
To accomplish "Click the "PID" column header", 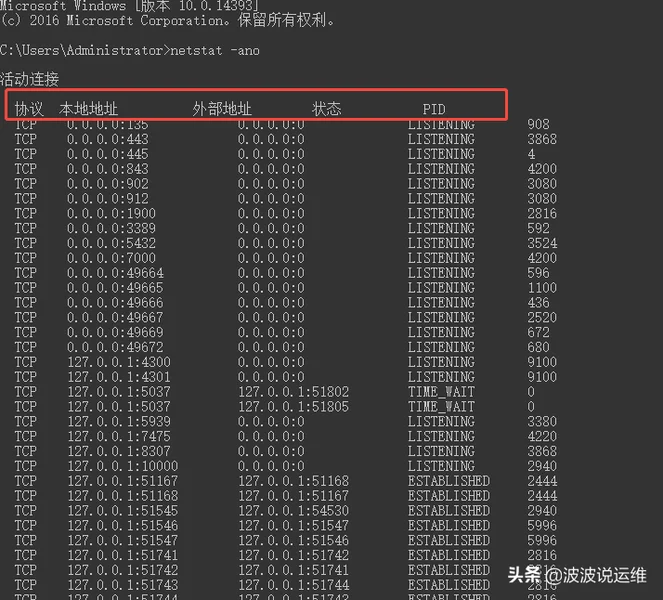I will 434,110.
